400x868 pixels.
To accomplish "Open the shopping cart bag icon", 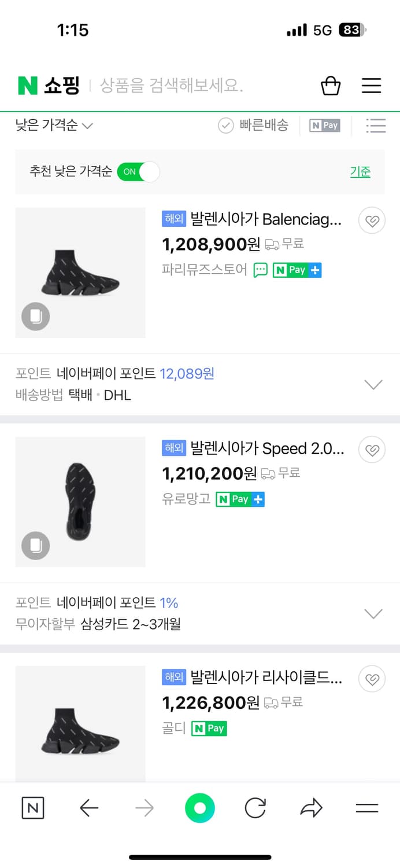I will (x=330, y=85).
